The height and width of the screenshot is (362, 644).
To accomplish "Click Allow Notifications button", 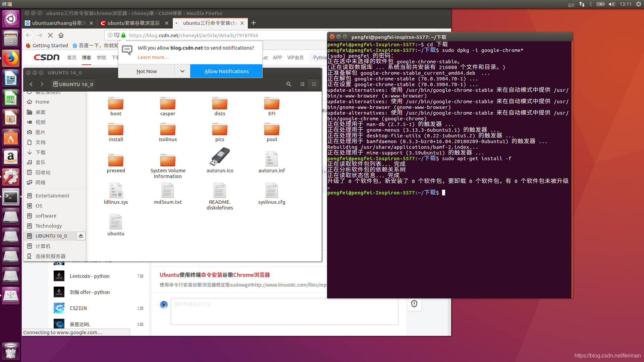I will 226,71.
